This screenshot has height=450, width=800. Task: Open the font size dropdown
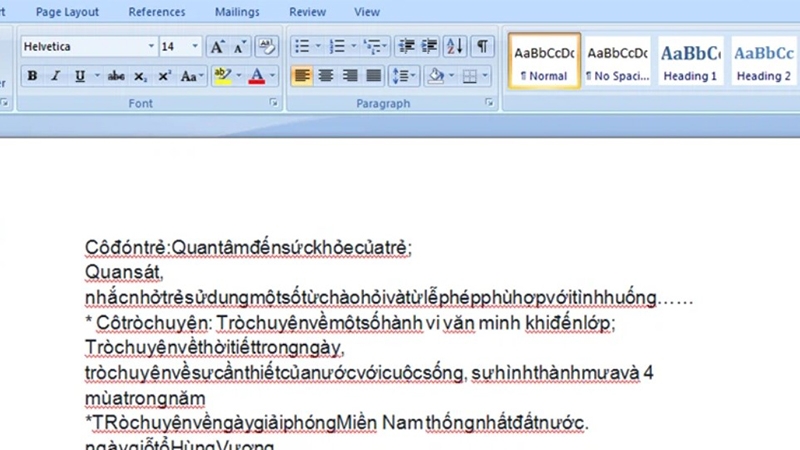pyautogui.click(x=195, y=46)
